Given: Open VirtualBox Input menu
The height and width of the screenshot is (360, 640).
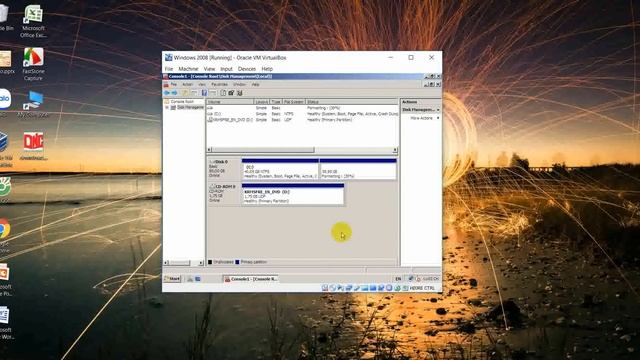Looking at the screenshot, I should point(226,69).
